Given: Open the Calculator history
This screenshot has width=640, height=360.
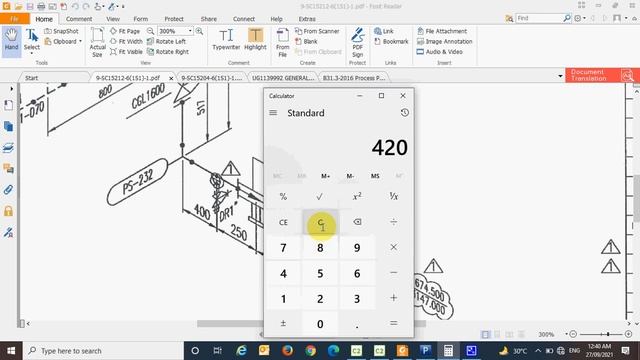Looking at the screenshot, I should (x=404, y=113).
